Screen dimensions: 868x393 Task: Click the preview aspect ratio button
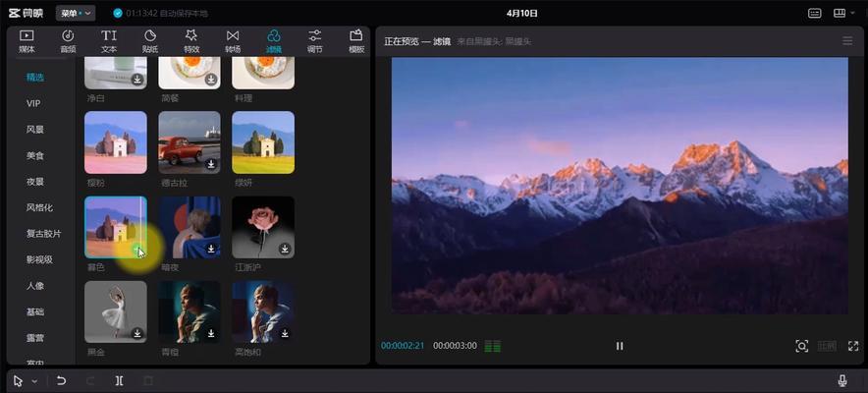[x=828, y=346]
